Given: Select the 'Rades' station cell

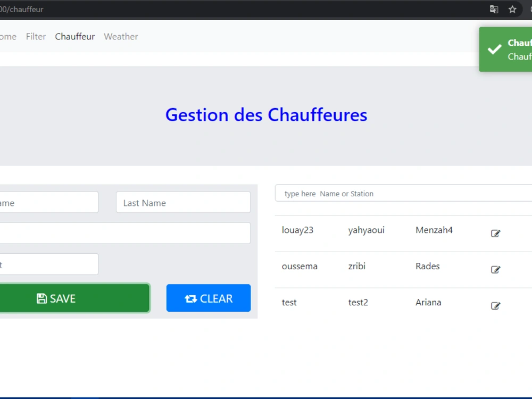Looking at the screenshot, I should click(x=428, y=267).
